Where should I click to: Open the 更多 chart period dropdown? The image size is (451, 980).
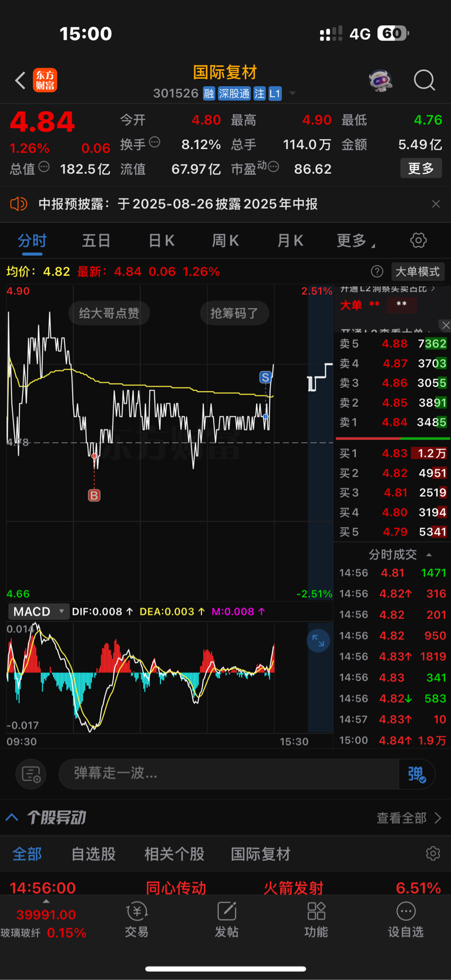click(356, 241)
